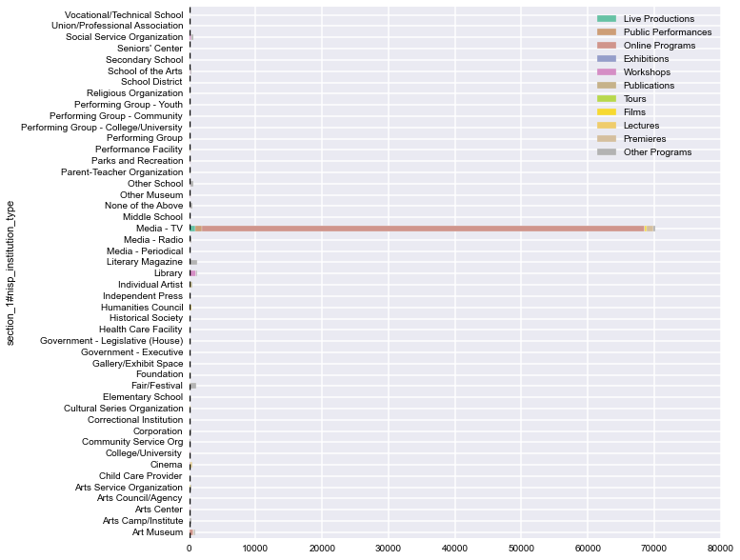Click the School of the Arts label

(x=145, y=71)
